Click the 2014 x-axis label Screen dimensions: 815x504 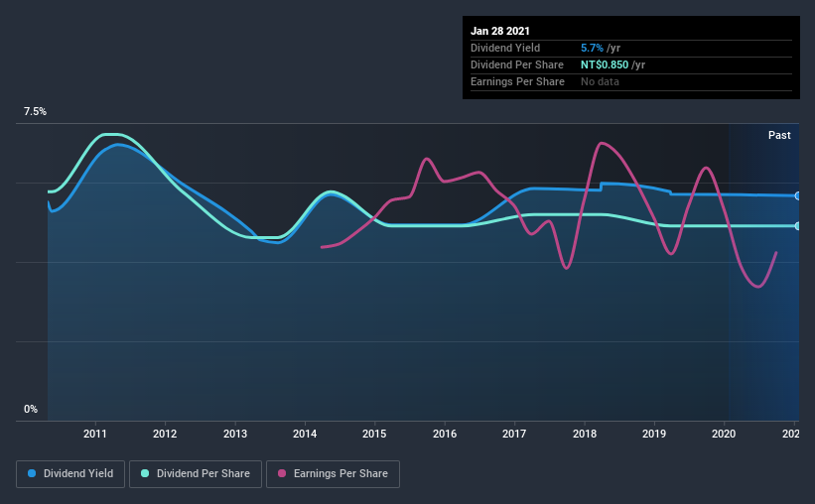(x=305, y=434)
